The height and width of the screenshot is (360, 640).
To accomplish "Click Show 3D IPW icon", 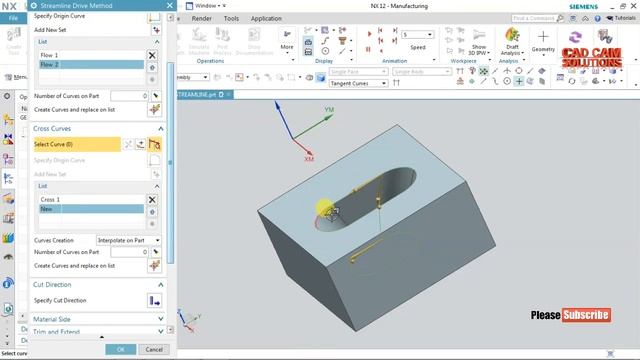I will click(479, 42).
